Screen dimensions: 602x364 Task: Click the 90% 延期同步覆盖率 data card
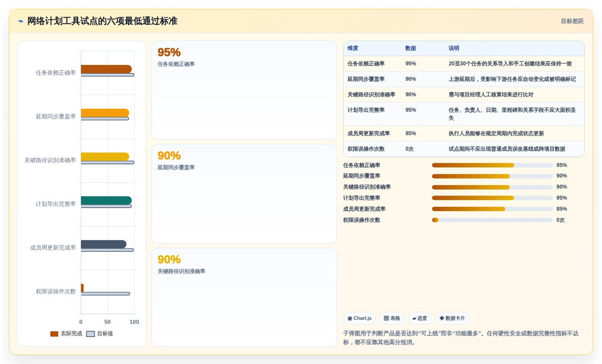point(244,193)
